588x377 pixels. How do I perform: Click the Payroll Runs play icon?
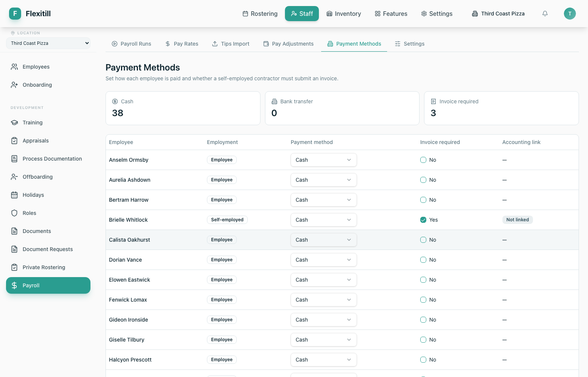pyautogui.click(x=115, y=44)
